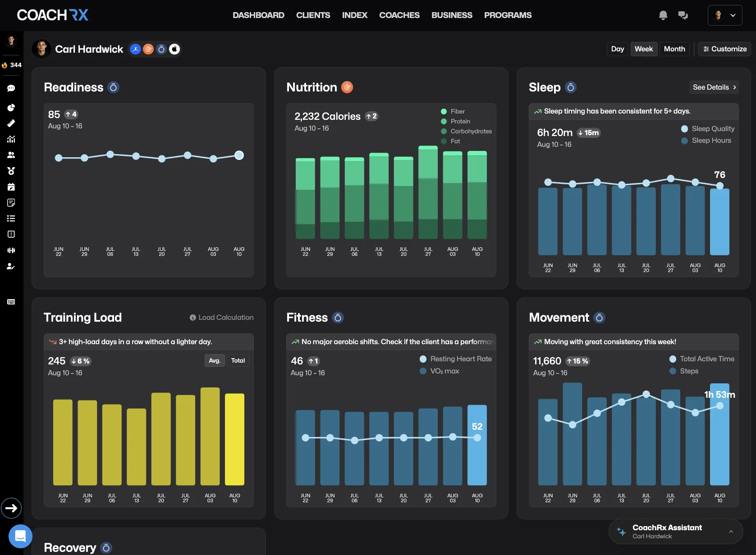
Task: Click the Oura icon next to Recovery title
Action: 106,548
